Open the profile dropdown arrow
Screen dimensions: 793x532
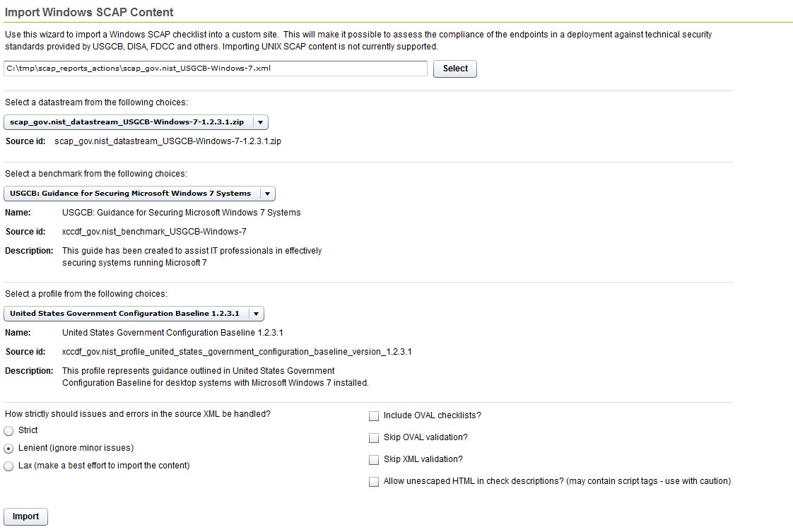tap(256, 314)
